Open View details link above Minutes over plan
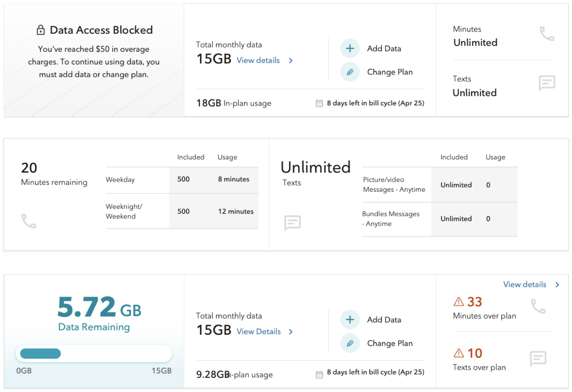572x392 pixels. (524, 285)
